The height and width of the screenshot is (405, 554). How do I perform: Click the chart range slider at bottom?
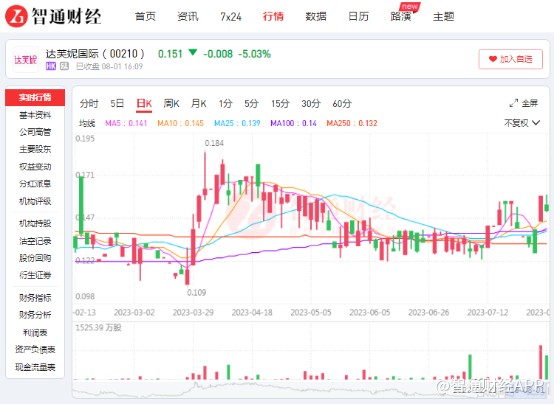click(311, 389)
